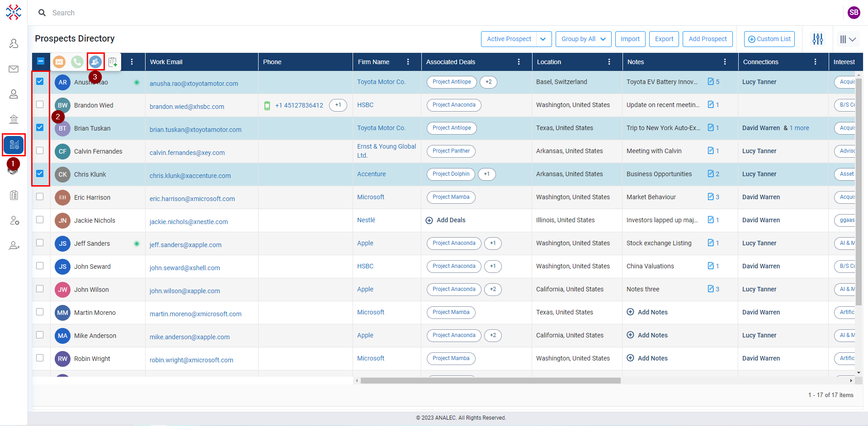Sort by Work Email column header
Viewport: 868px width, 426px height.
[166, 62]
